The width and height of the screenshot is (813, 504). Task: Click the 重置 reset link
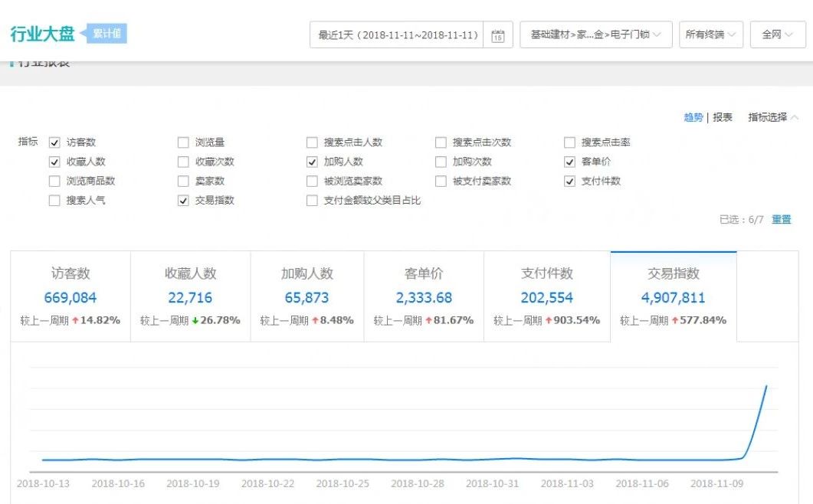click(x=782, y=219)
